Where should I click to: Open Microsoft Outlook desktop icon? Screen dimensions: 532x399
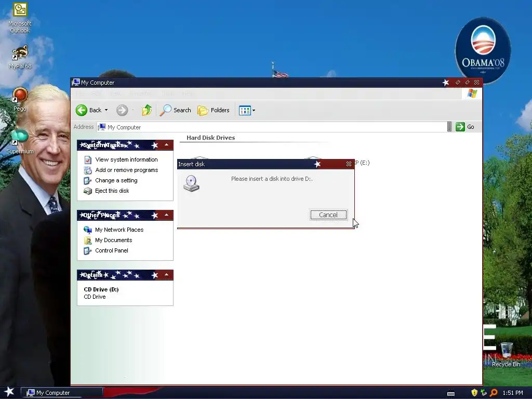[20, 18]
